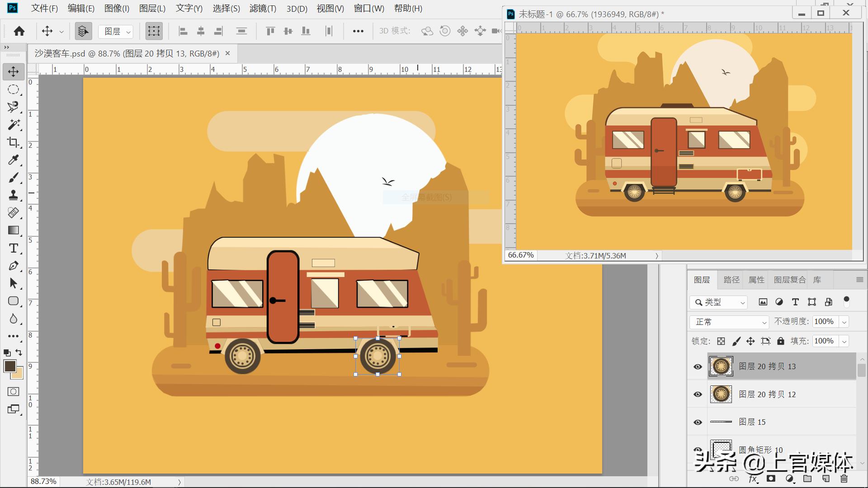This screenshot has height=488, width=868.
Task: Open the 图层 auto-select dropdown in options bar
Action: point(116,31)
